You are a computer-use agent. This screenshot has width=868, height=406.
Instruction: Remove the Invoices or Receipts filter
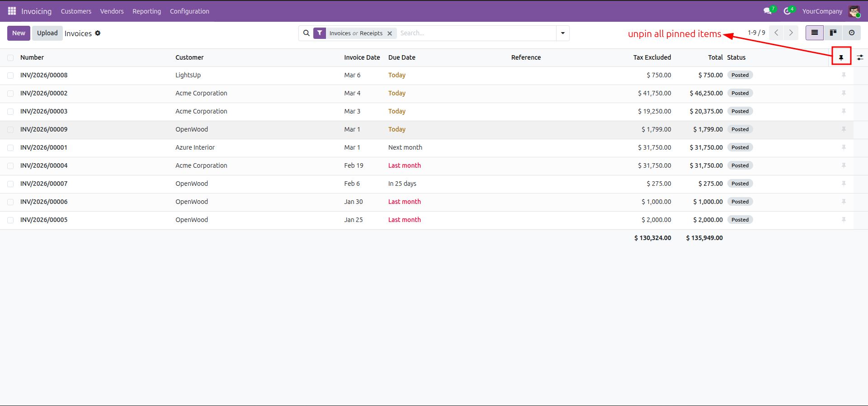[390, 33]
